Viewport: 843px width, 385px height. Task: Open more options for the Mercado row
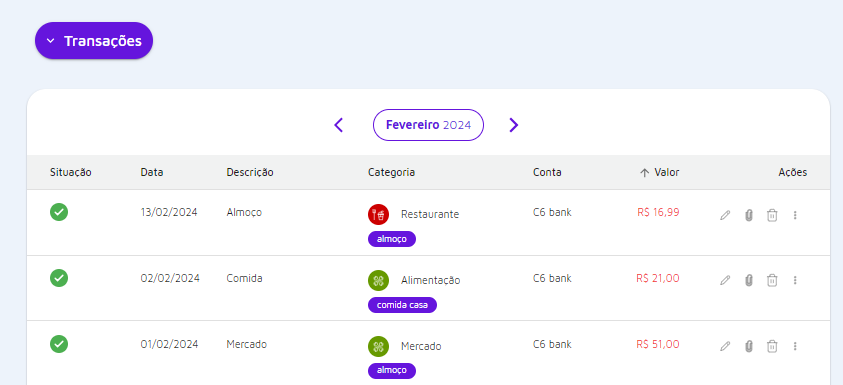point(795,346)
